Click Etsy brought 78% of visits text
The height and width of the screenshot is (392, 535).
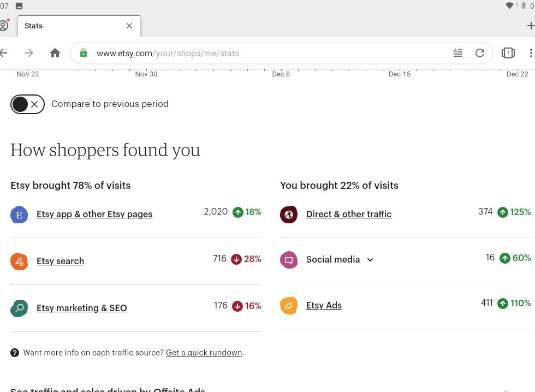click(x=70, y=185)
